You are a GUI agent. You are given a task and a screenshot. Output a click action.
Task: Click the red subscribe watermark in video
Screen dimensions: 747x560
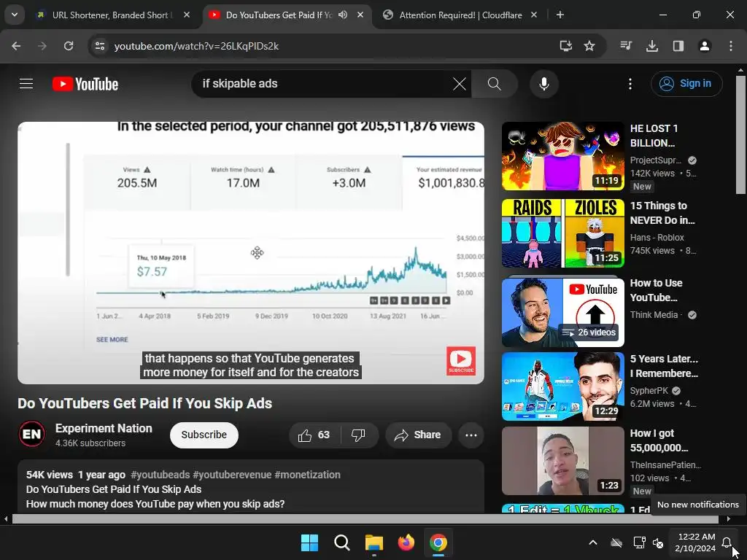[461, 360]
